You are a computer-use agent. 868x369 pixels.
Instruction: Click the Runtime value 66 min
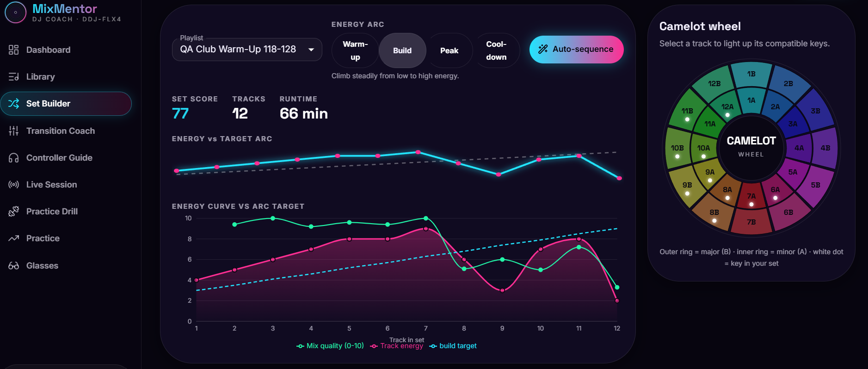[304, 113]
